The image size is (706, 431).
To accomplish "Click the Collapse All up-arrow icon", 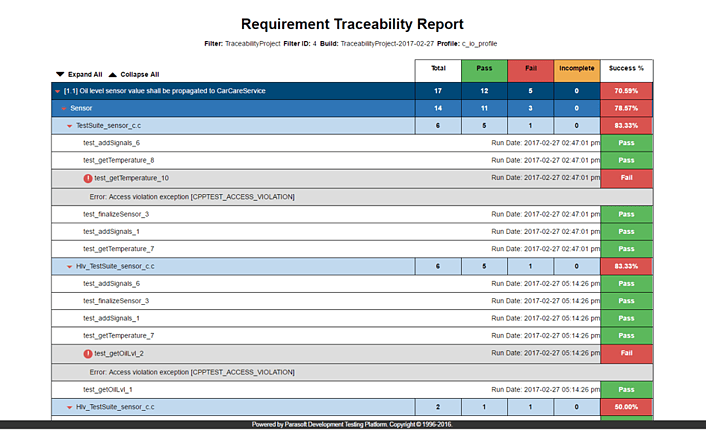I will click(112, 74).
